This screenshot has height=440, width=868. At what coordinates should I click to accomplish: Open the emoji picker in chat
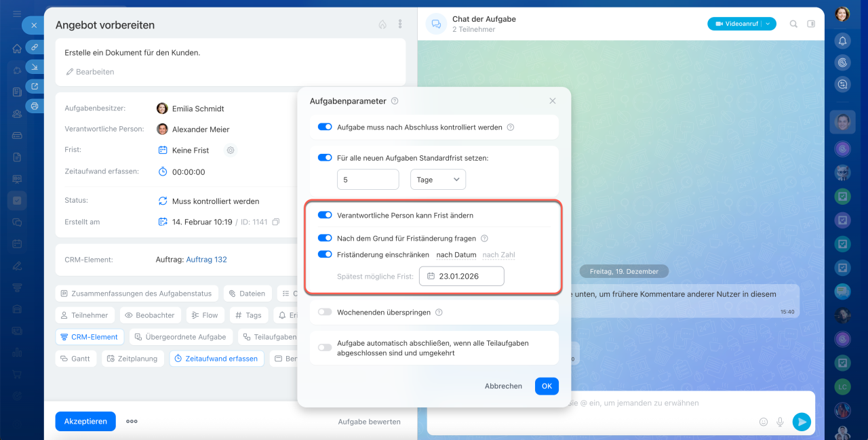click(764, 422)
